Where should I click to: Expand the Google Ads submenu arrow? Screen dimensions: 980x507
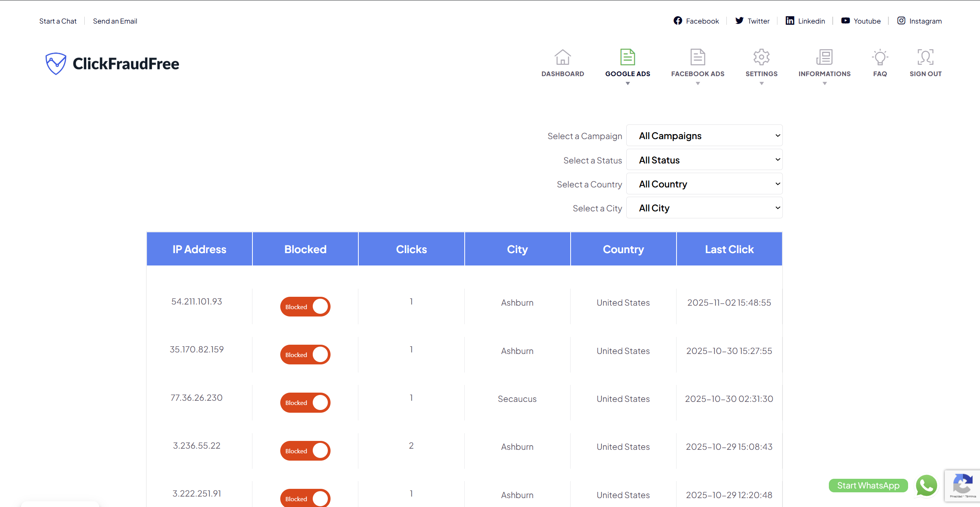627,83
